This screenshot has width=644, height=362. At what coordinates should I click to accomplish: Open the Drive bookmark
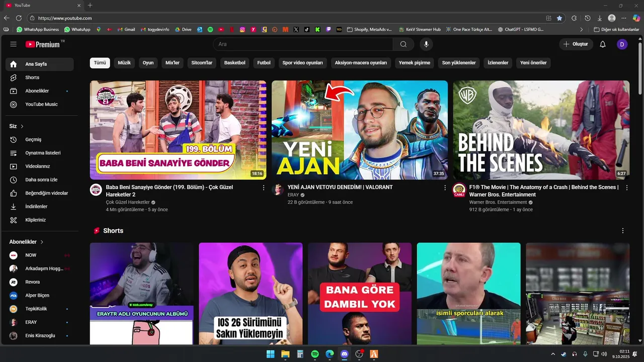[x=183, y=30]
